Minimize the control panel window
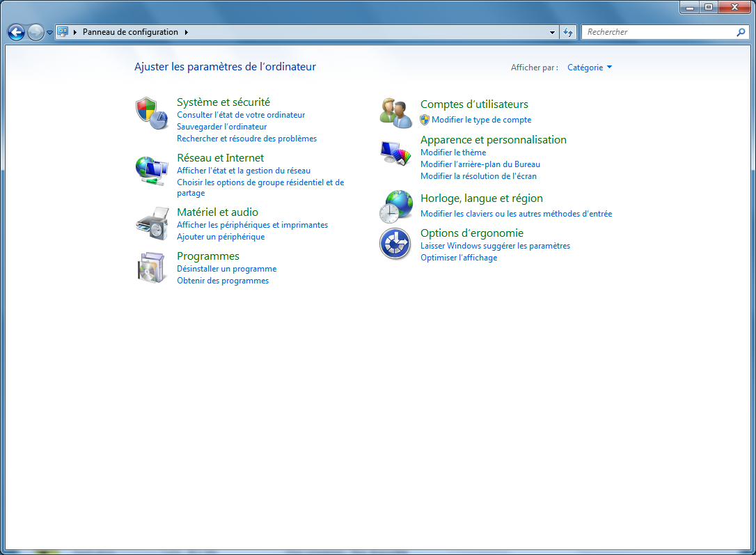This screenshot has width=756, height=555. point(689,7)
